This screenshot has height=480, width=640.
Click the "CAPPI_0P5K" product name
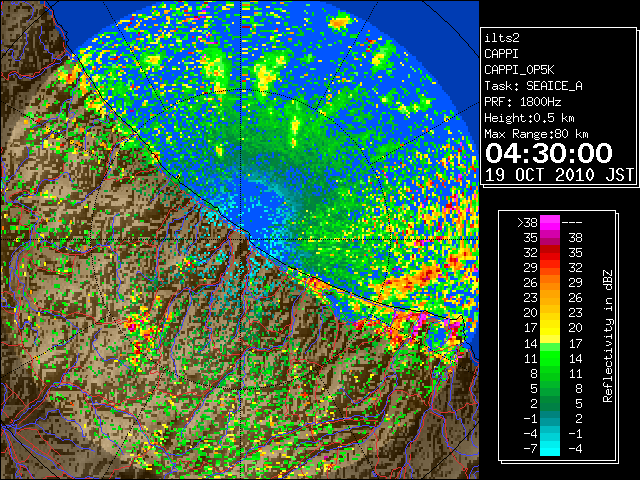coord(519,70)
